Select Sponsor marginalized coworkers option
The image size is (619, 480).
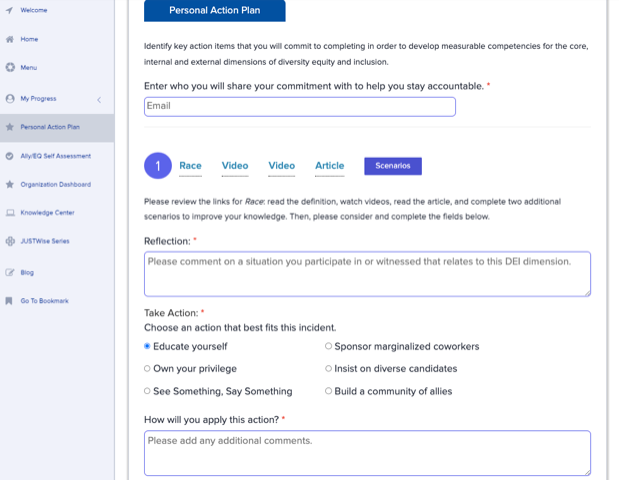click(x=328, y=346)
